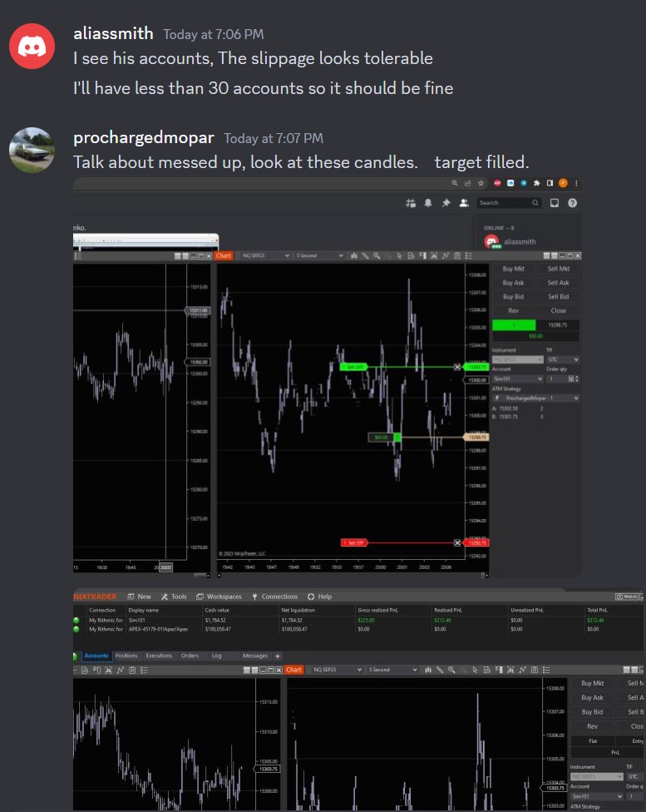Add a new tab with the plus button
Screen dimensions: 646x812
[x=278, y=656]
